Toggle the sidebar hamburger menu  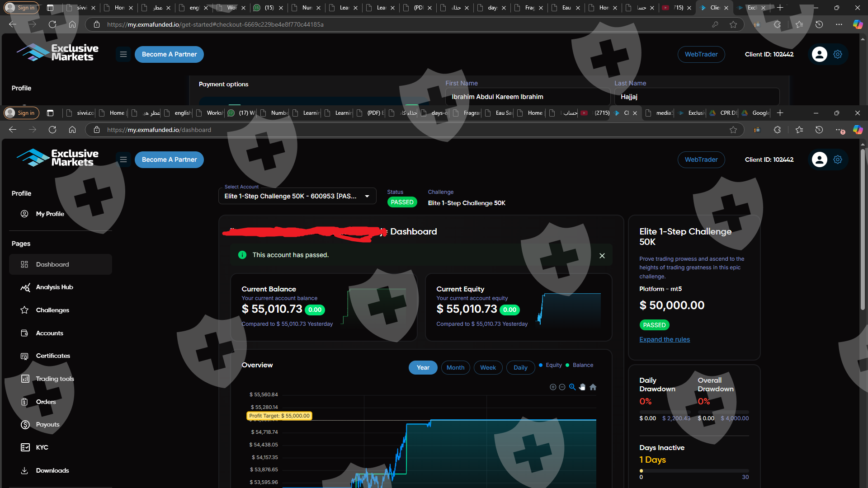pos(123,160)
